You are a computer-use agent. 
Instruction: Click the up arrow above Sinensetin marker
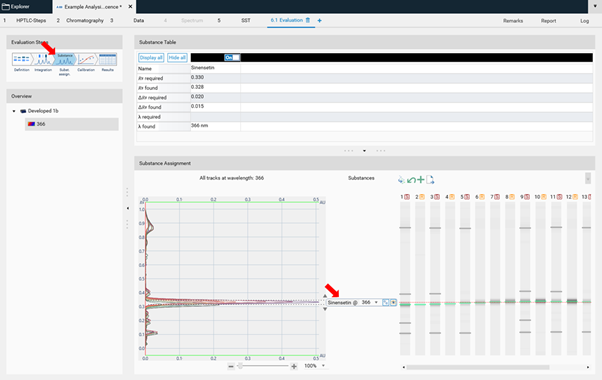click(325, 296)
